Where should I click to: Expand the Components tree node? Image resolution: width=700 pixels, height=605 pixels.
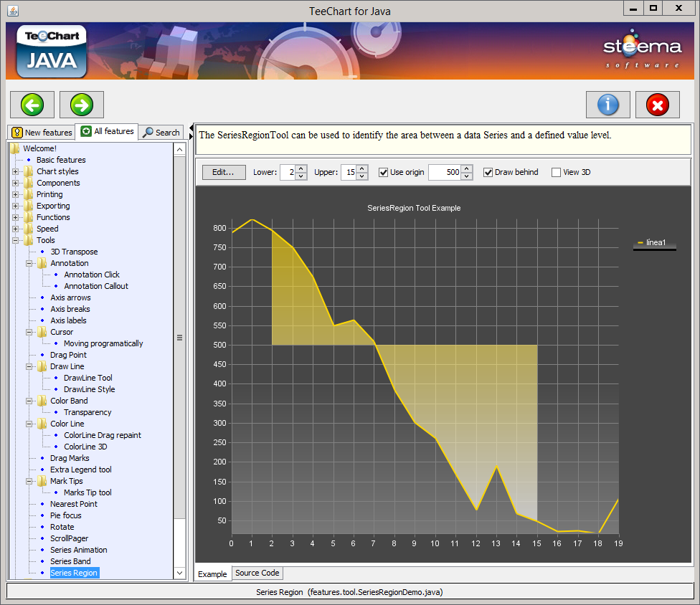tap(15, 183)
